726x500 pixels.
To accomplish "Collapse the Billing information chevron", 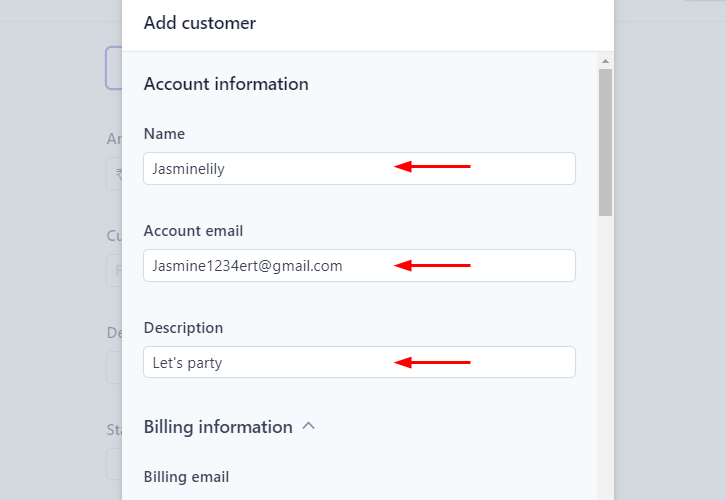I will click(309, 426).
